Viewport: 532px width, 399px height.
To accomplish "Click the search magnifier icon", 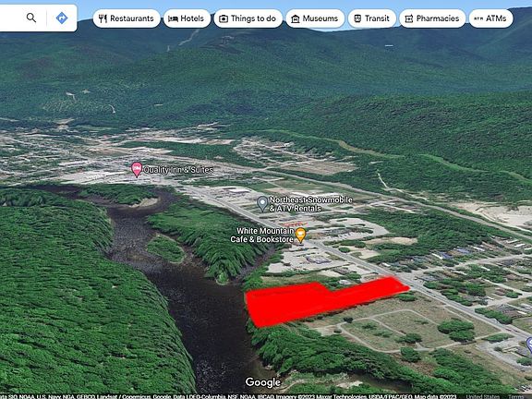I will click(x=31, y=18).
